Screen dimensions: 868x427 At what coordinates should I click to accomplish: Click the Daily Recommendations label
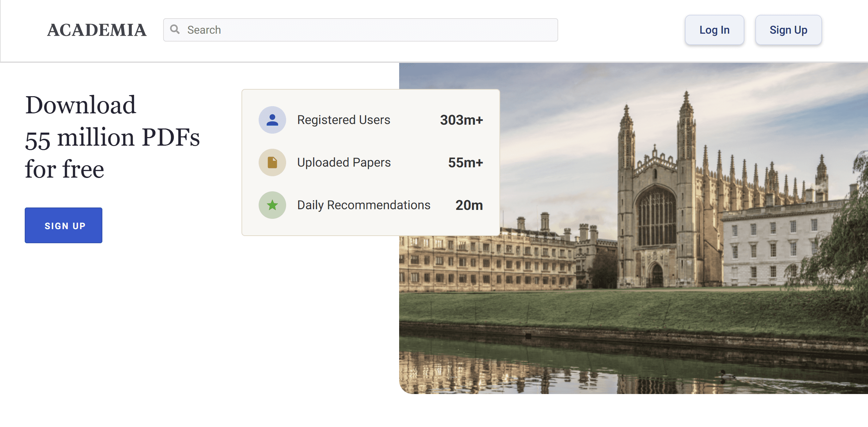point(363,205)
